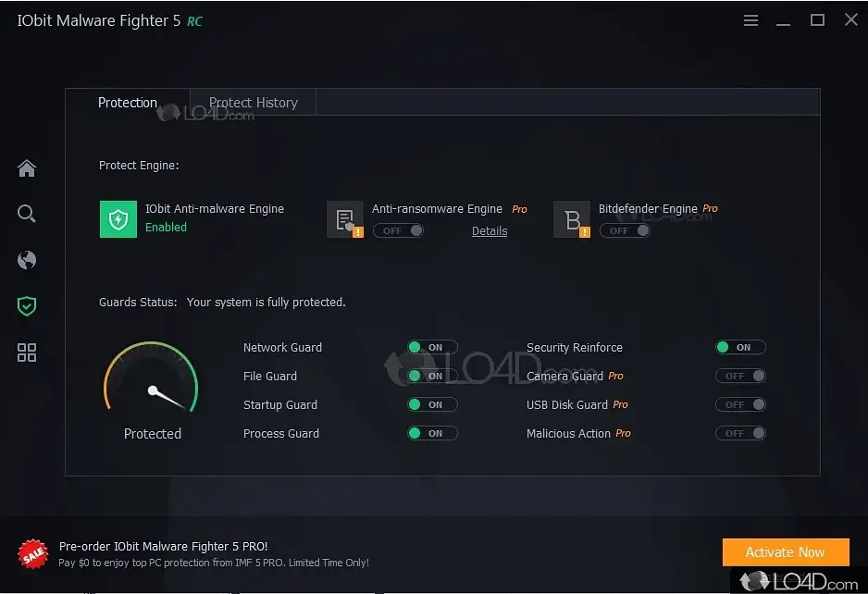Click the USB Disk Guard label
Screen dimensions: 868x594
567,405
